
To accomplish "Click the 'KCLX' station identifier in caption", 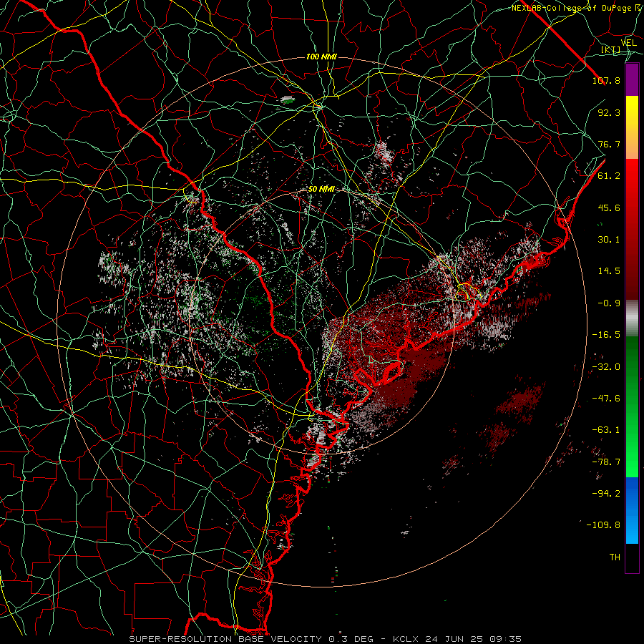I will [406, 639].
